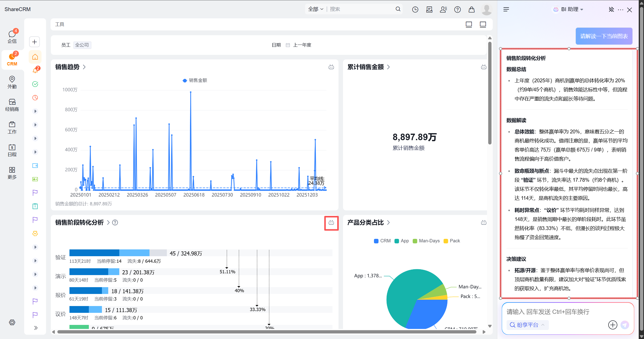The height and width of the screenshot is (339, 644).
Task: Open the settings gear at bottom left
Action: click(12, 322)
